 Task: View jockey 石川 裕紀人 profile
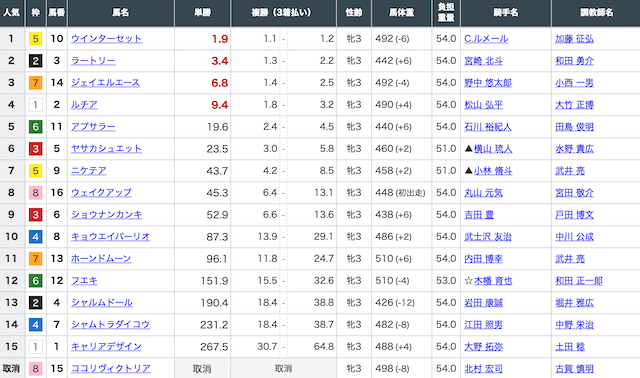click(x=488, y=127)
